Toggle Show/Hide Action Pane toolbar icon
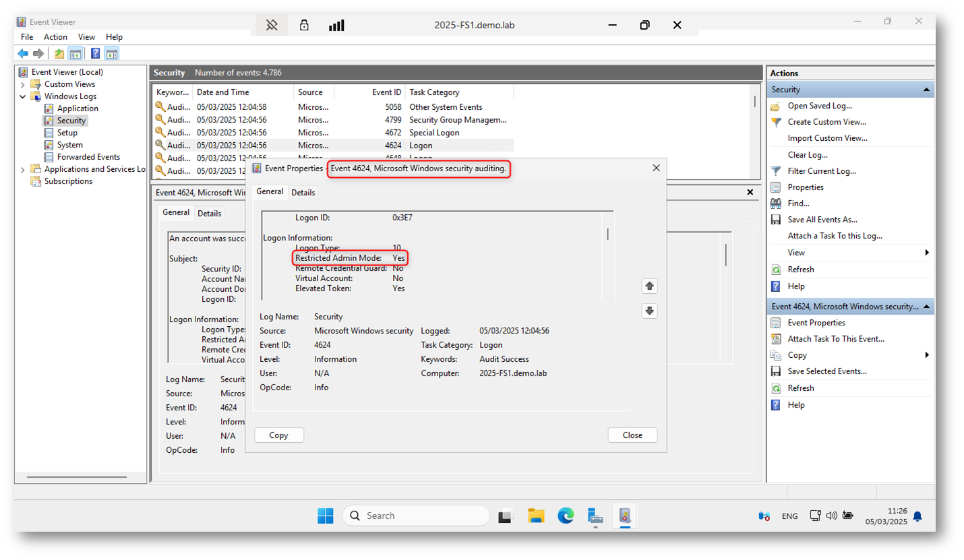964x560 pixels. (112, 53)
